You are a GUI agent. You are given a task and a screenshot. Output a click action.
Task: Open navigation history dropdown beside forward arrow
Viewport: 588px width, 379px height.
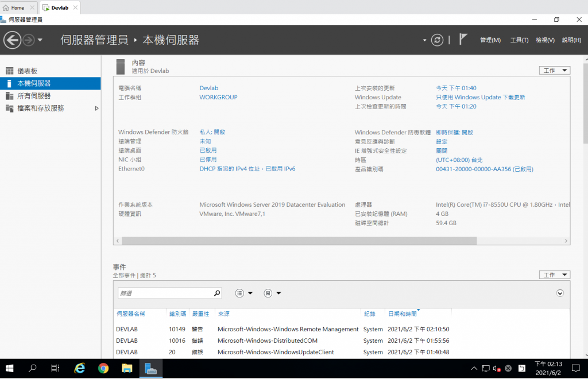[x=40, y=40]
